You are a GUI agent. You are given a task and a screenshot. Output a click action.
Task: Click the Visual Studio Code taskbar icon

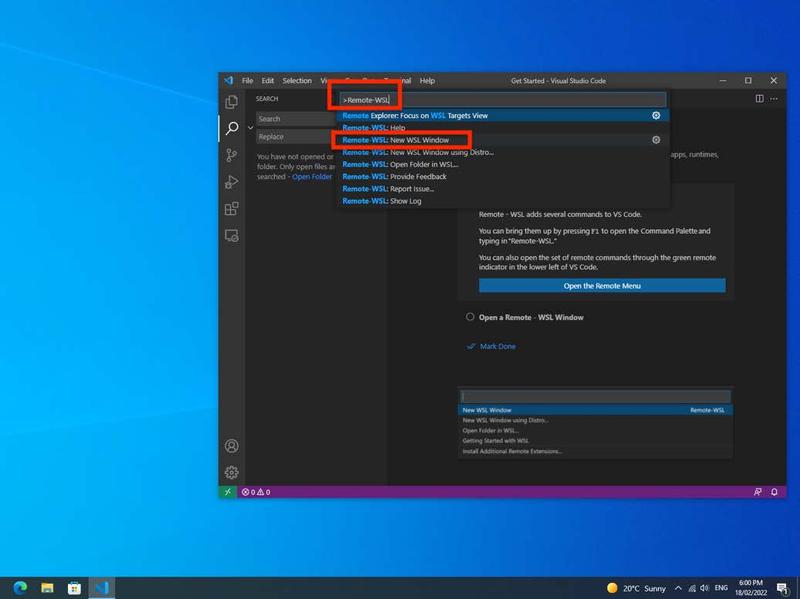point(102,588)
